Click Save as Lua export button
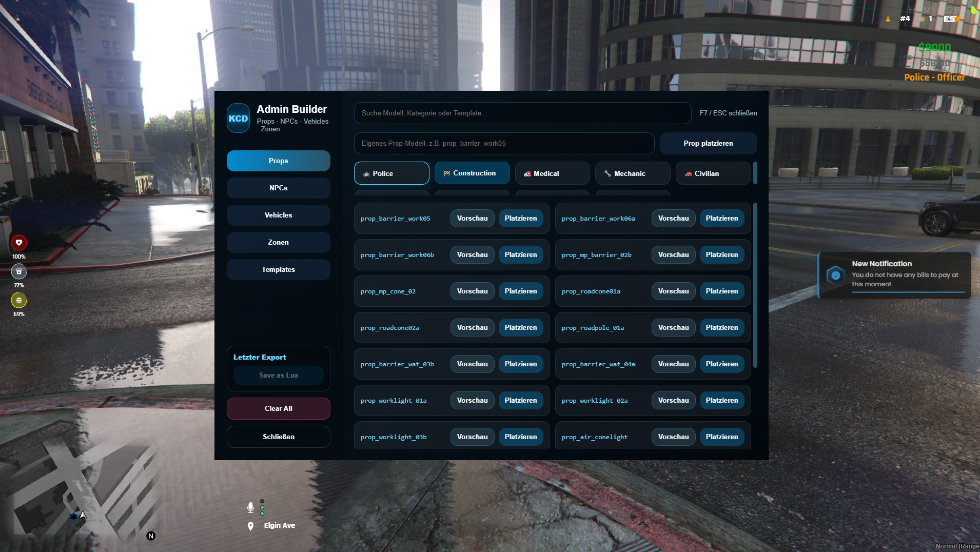The image size is (980, 552). tap(279, 376)
